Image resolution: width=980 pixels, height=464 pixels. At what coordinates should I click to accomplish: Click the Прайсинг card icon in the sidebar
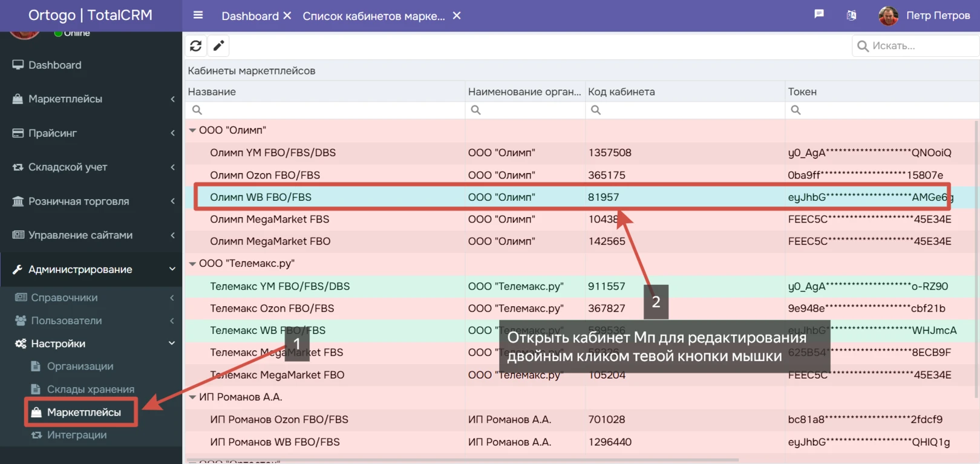coord(18,133)
